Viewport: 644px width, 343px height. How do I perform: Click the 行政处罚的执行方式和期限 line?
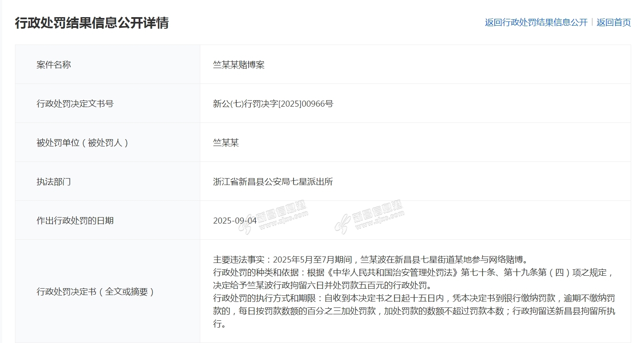[x=413, y=298]
